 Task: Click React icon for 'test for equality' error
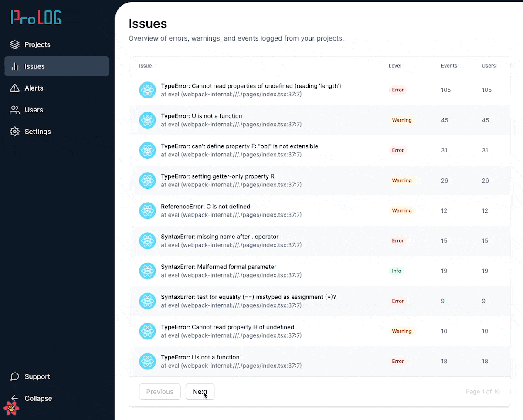coord(147,301)
